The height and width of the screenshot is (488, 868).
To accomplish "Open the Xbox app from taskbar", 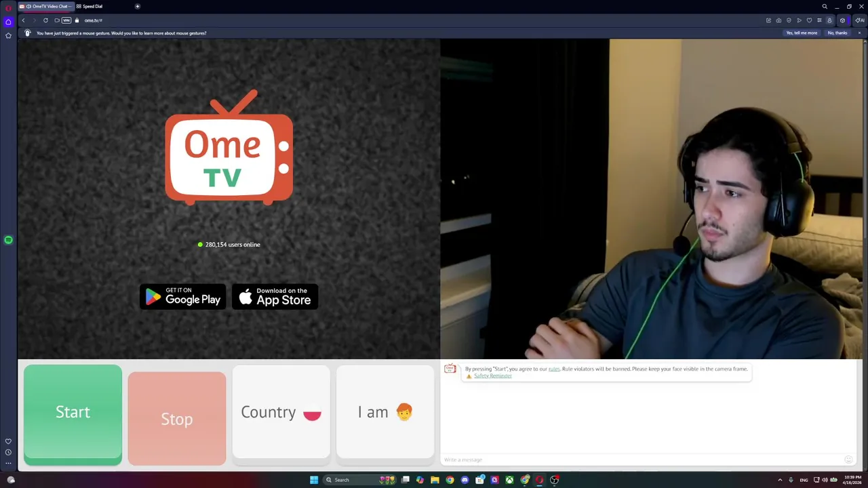I will (509, 480).
